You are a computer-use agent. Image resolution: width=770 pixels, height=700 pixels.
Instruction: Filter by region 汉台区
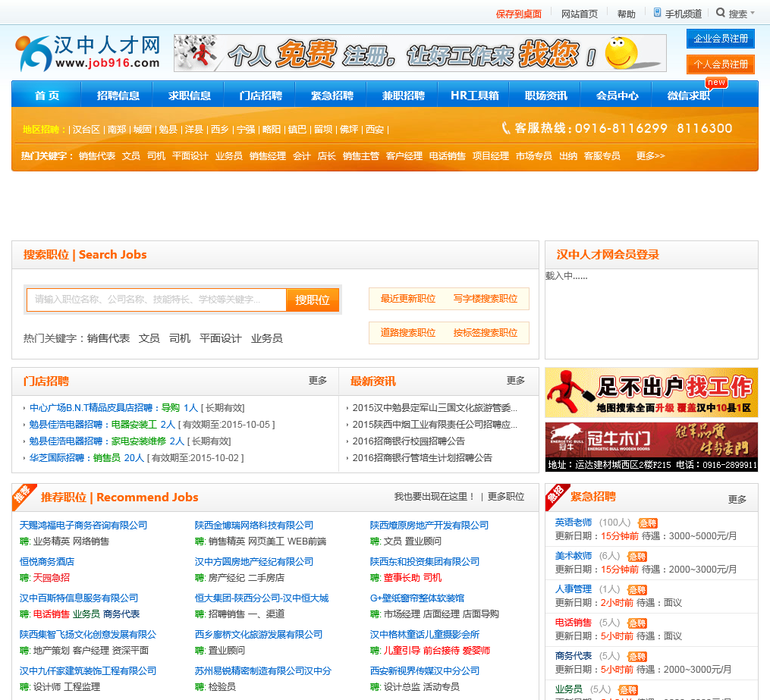pos(86,130)
